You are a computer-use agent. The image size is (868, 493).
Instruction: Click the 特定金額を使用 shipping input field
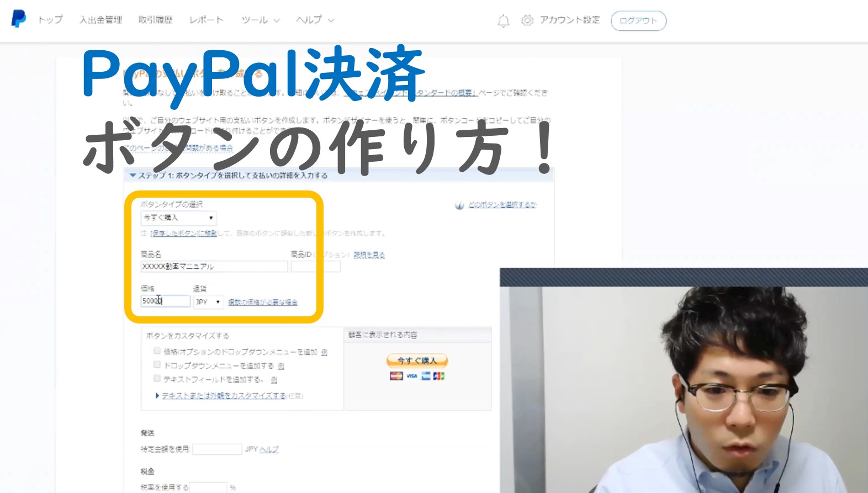(217, 449)
